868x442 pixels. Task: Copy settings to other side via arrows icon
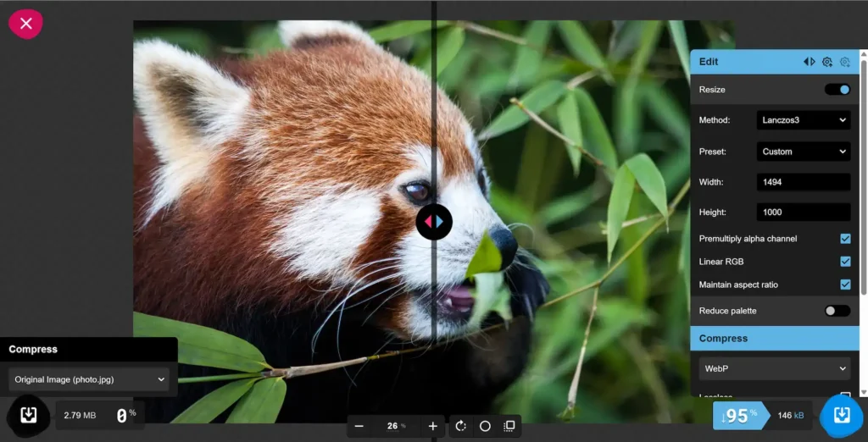coord(810,62)
